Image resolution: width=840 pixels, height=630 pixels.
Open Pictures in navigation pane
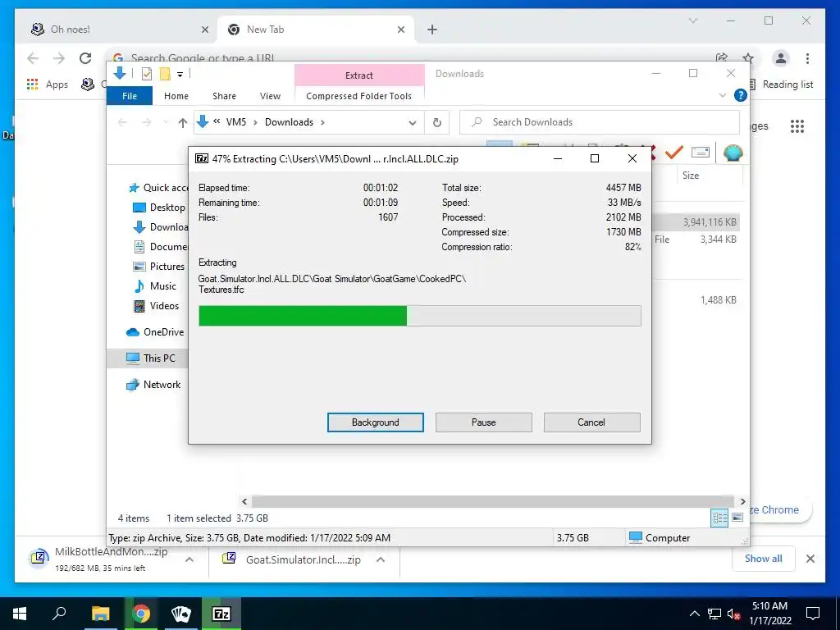click(158, 267)
